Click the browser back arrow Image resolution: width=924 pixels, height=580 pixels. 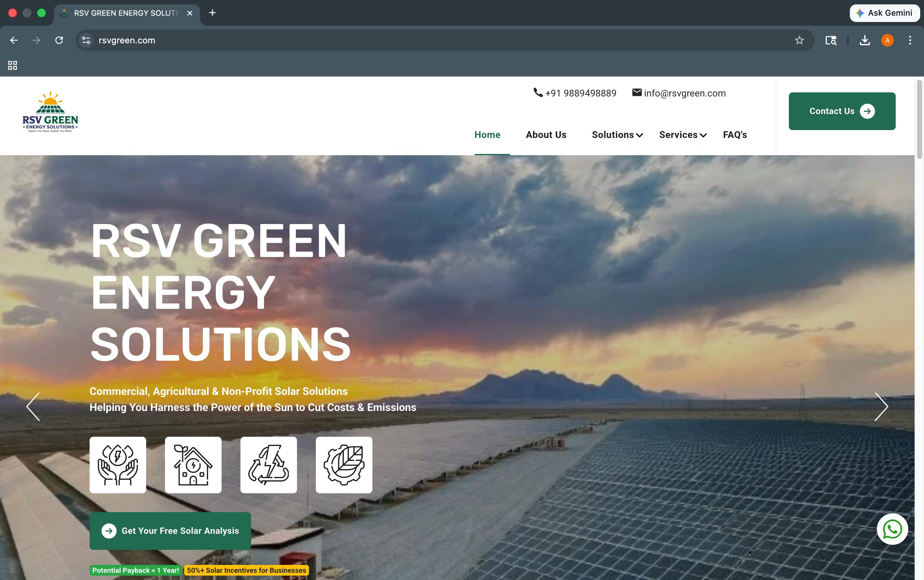pyautogui.click(x=14, y=40)
